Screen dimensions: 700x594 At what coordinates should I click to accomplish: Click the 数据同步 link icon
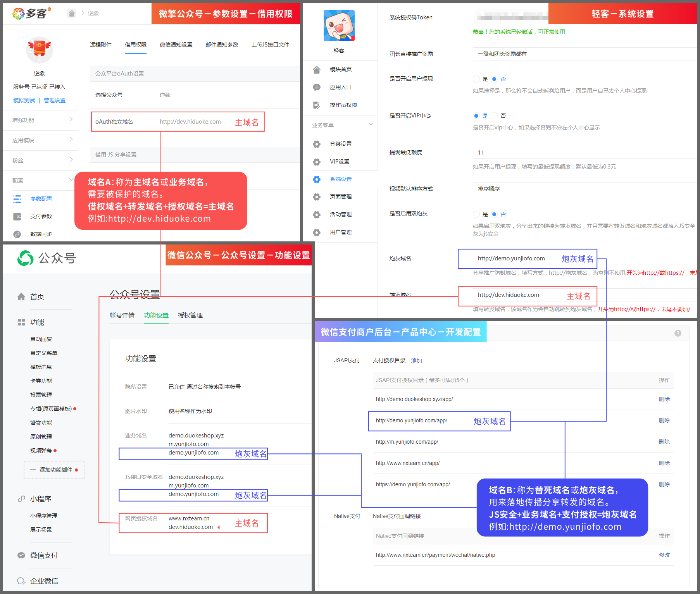17,234
